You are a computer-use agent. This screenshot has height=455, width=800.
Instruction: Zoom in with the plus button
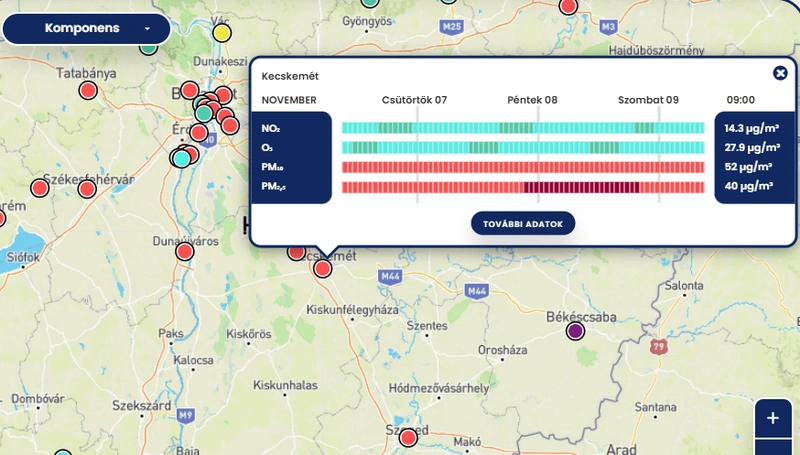tap(773, 418)
